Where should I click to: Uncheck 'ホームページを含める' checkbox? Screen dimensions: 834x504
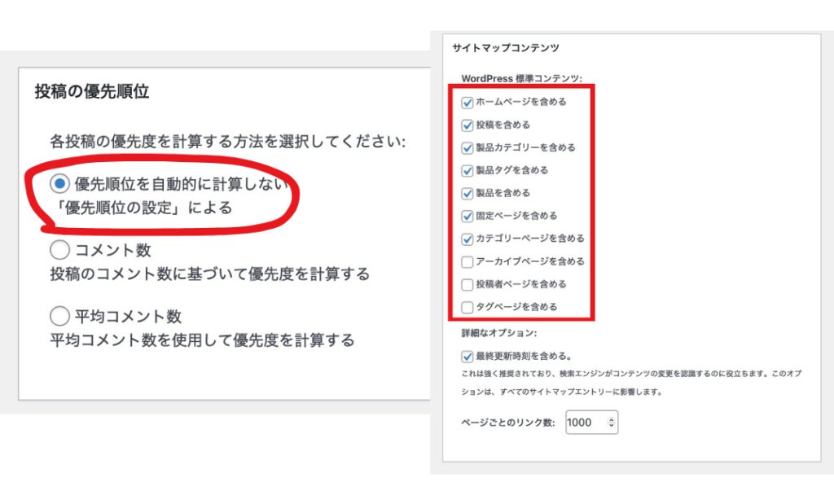click(x=467, y=103)
